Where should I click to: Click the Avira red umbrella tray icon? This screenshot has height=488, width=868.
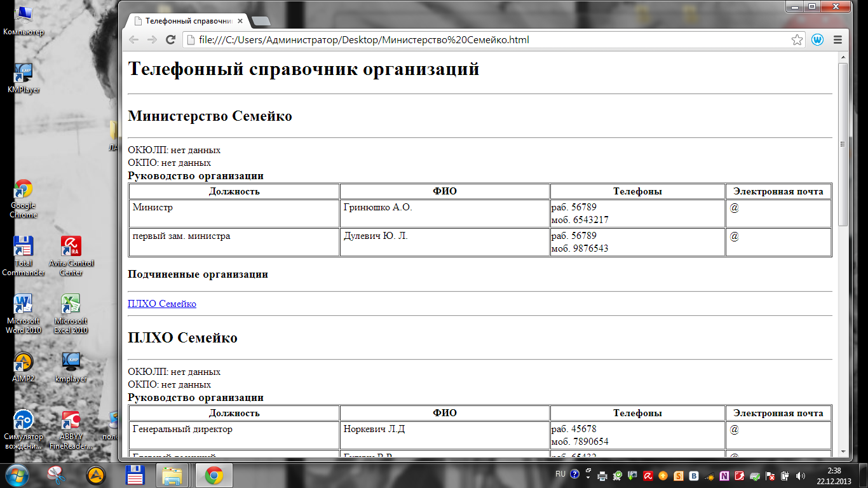tap(648, 476)
